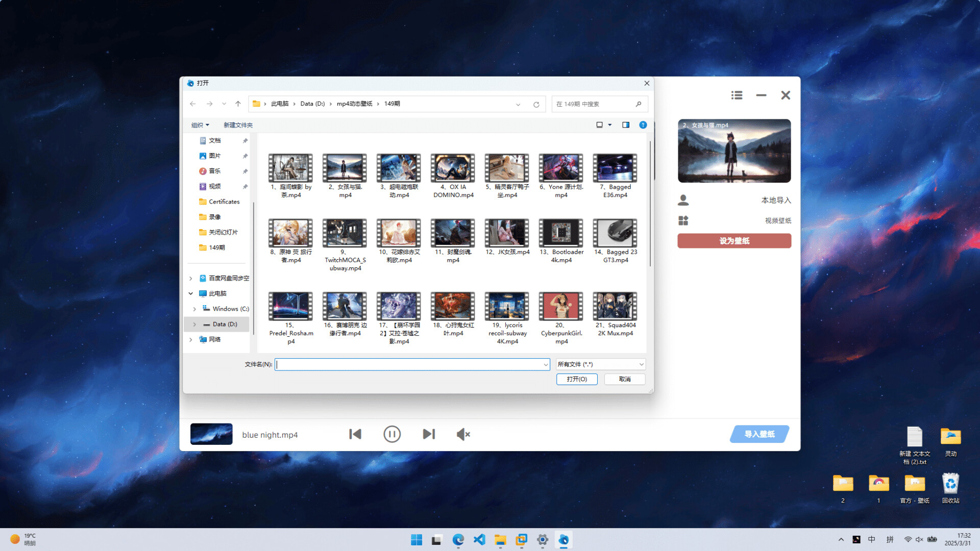
Task: Open the video wallpaper grid icon
Action: [683, 220]
